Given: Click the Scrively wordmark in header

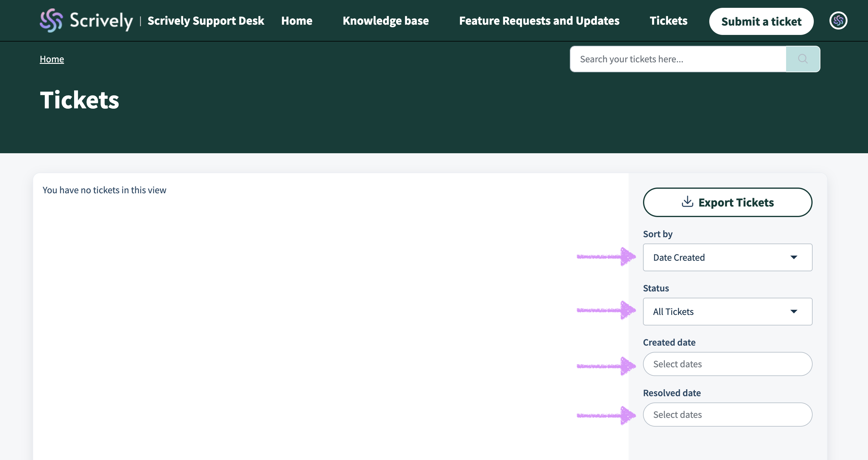Looking at the screenshot, I should (101, 21).
